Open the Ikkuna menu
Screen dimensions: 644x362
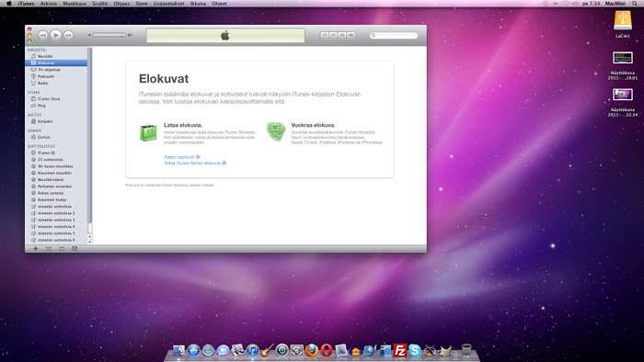tap(198, 4)
